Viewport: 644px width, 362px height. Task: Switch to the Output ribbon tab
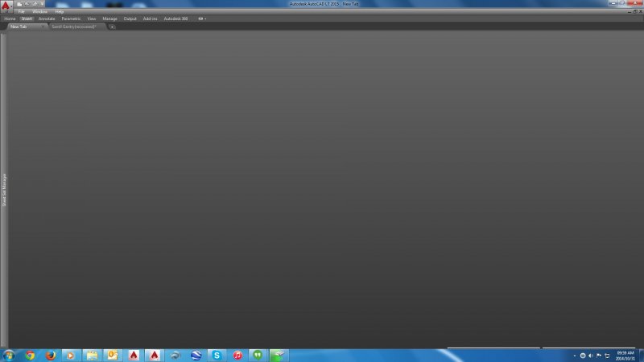coord(130,19)
